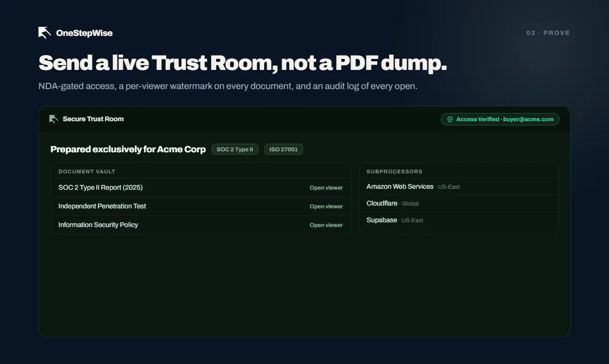609x364 pixels.
Task: Click the Access Verified buyer@acme.com pill
Action: (500, 119)
